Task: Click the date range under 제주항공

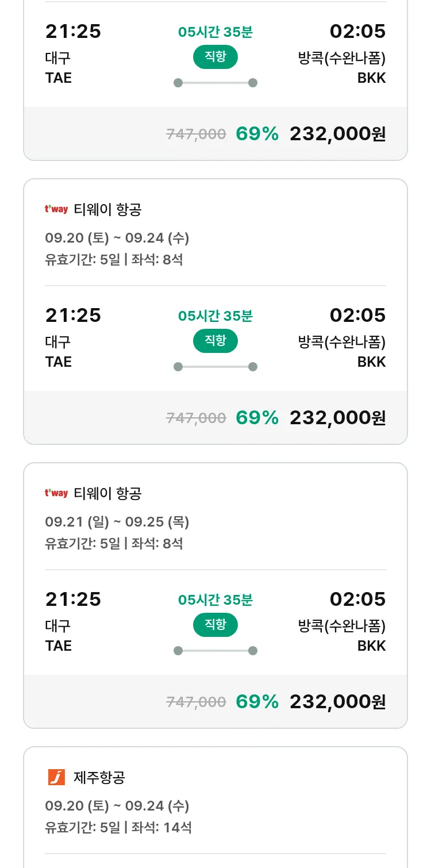Action: pos(117,806)
